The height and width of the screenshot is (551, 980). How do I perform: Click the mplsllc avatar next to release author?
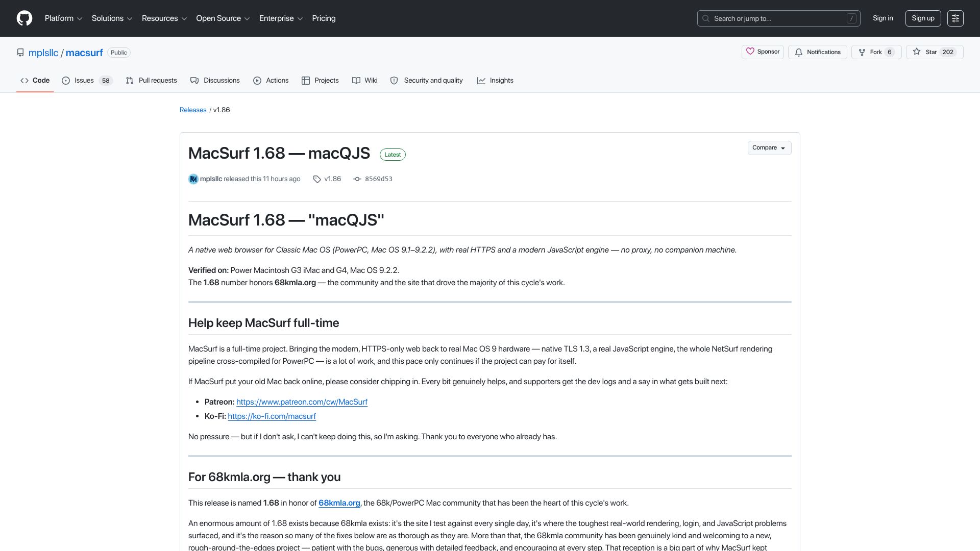pyautogui.click(x=193, y=179)
